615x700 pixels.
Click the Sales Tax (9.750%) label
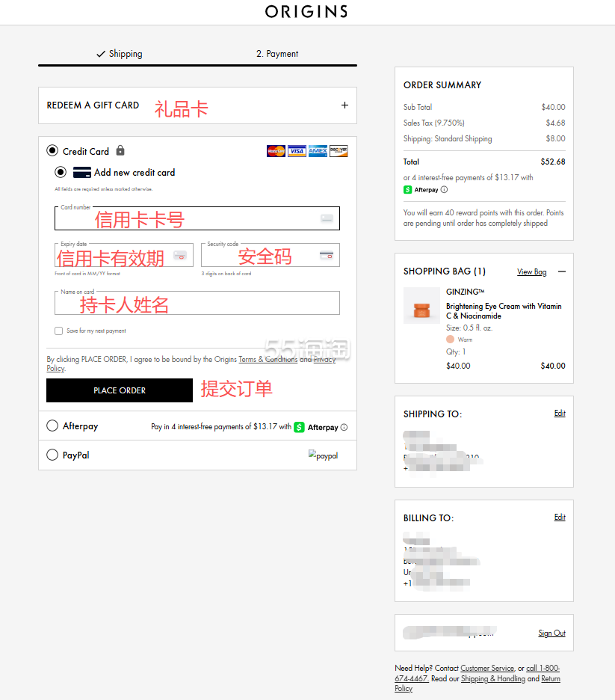tap(434, 123)
